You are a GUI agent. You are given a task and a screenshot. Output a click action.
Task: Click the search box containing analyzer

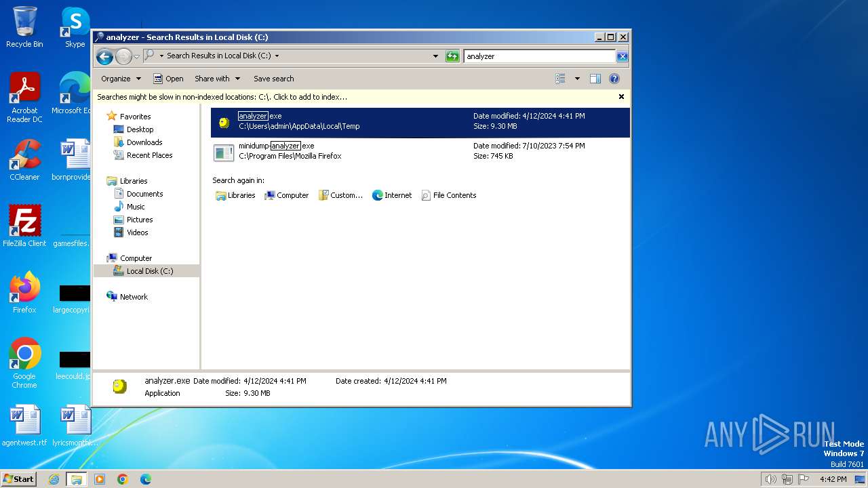540,56
